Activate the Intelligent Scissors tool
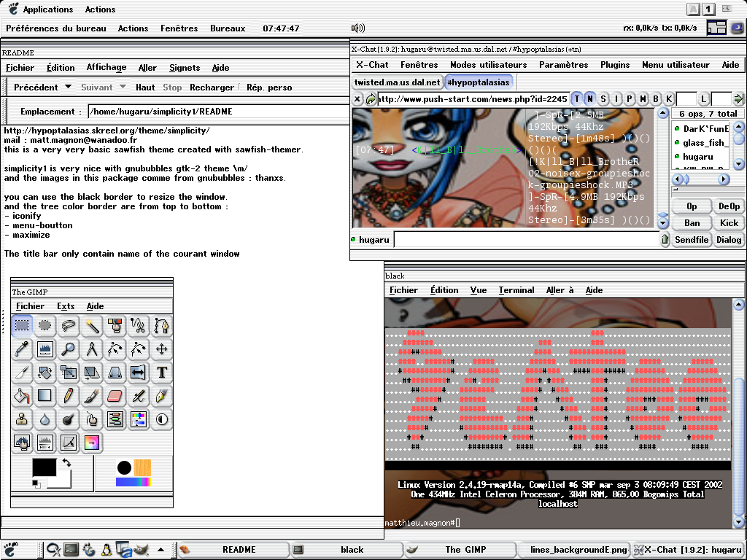 pos(138,326)
